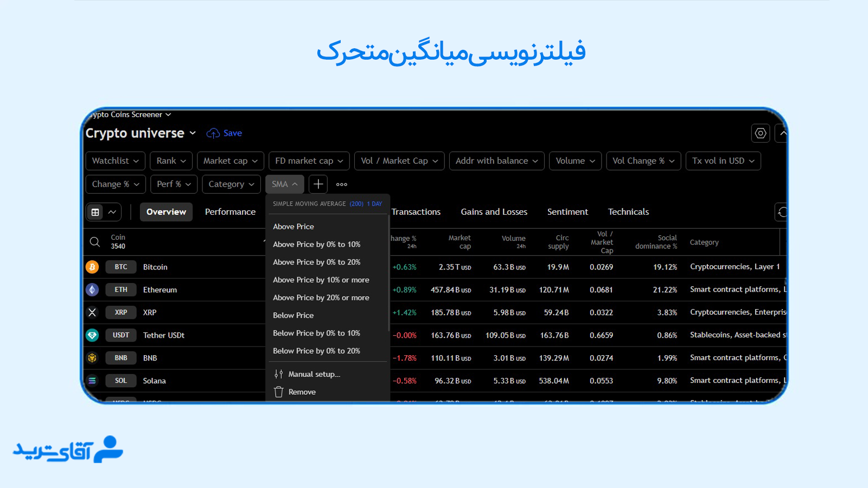This screenshot has height=488, width=868.
Task: Collapse the SMA filter dropdown
Action: point(284,184)
